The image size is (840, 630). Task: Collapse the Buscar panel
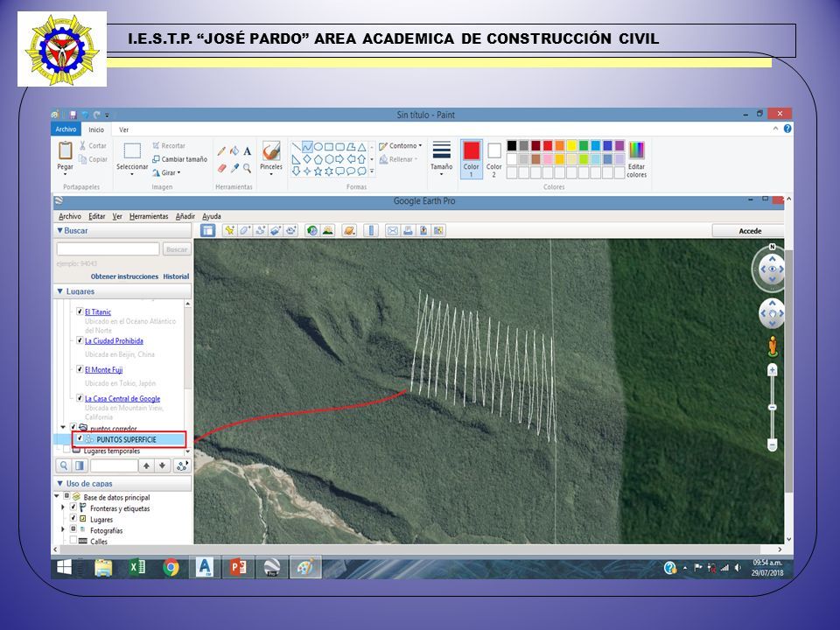pos(60,230)
